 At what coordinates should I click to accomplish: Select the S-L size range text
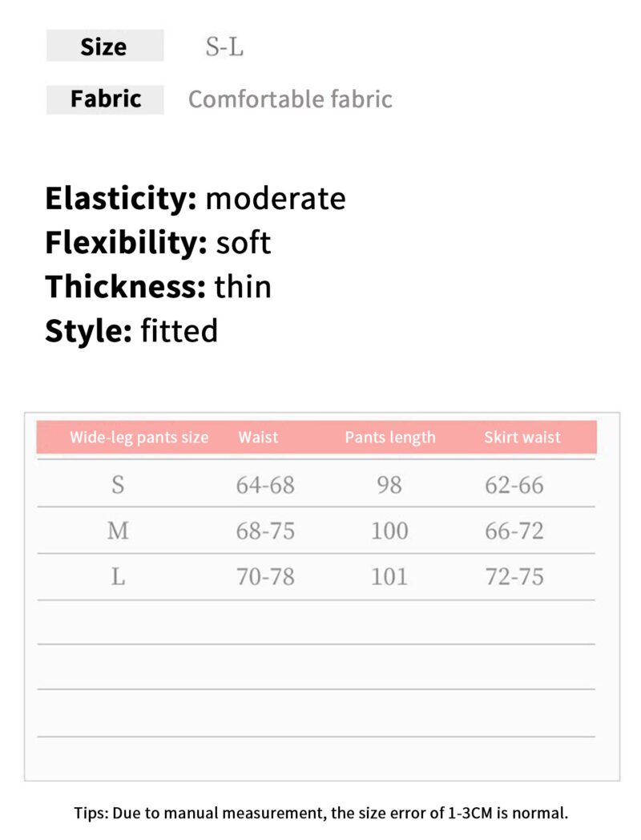pos(224,47)
